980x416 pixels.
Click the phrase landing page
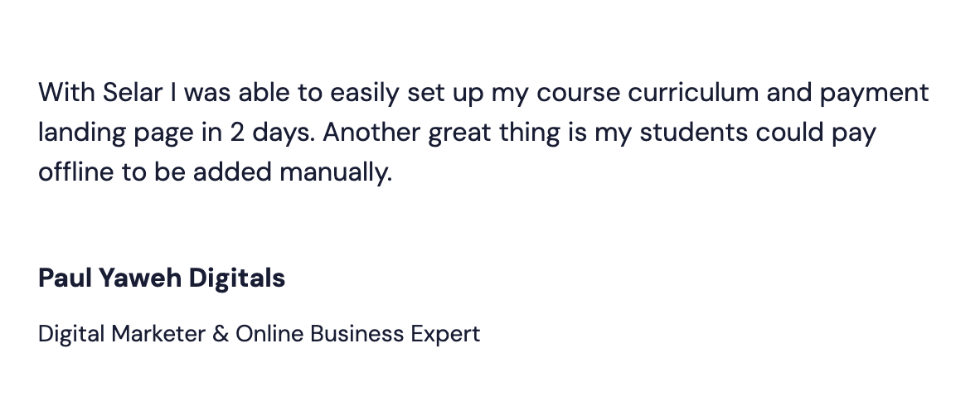coord(114,133)
